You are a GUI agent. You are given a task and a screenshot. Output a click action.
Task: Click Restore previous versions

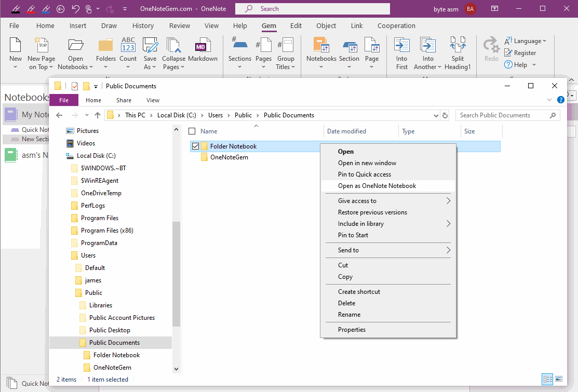tap(388, 212)
